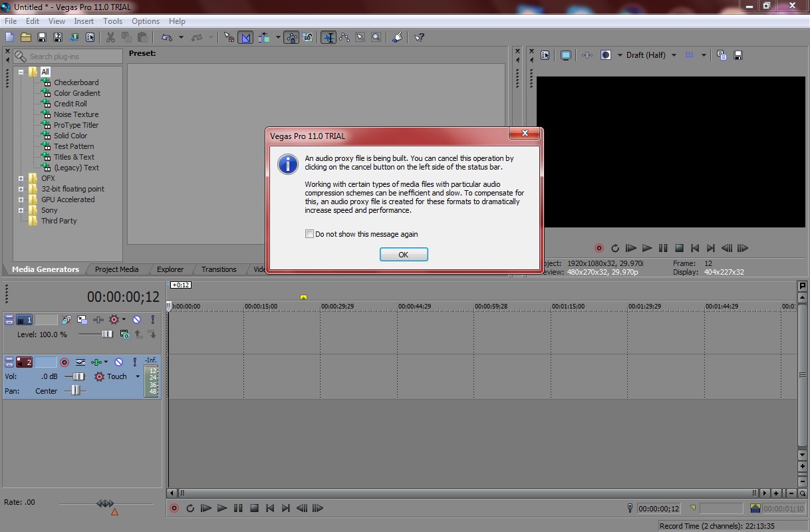Open the Split Screen View dropdown arrow
This screenshot has width=810, height=532.
(620, 55)
